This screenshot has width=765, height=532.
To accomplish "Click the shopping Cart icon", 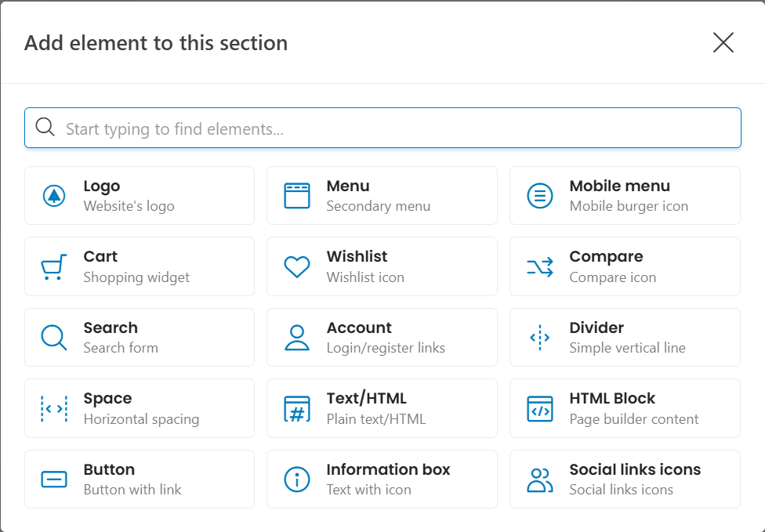I will (53, 267).
